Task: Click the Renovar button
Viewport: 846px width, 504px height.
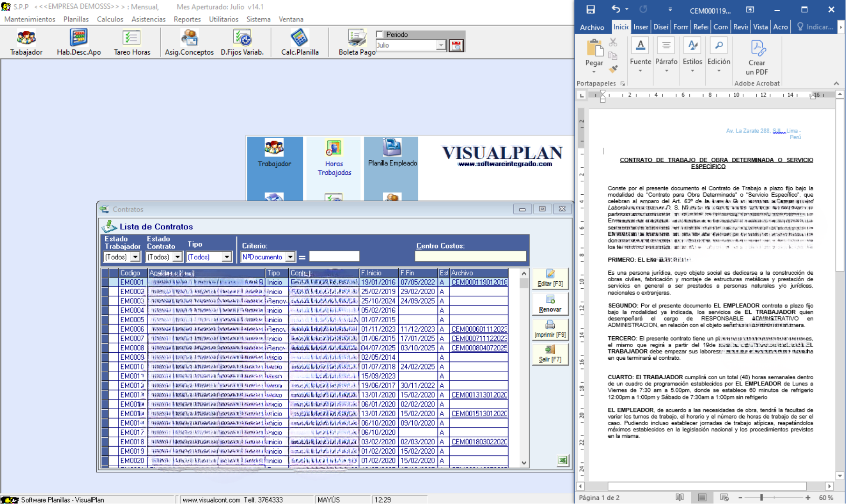Action: pos(550,304)
